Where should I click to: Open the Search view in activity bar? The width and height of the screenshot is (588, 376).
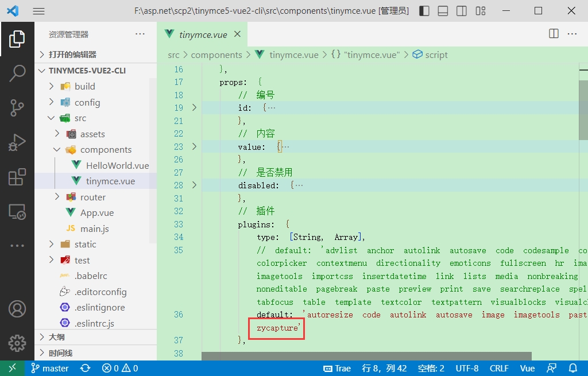click(x=17, y=73)
